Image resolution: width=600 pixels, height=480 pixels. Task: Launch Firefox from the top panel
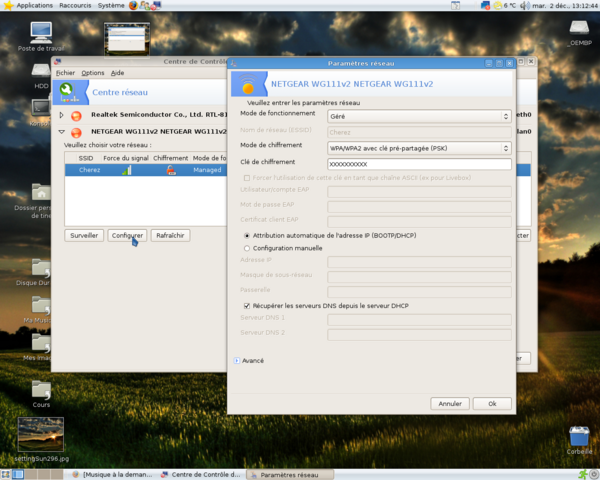pos(133,5)
